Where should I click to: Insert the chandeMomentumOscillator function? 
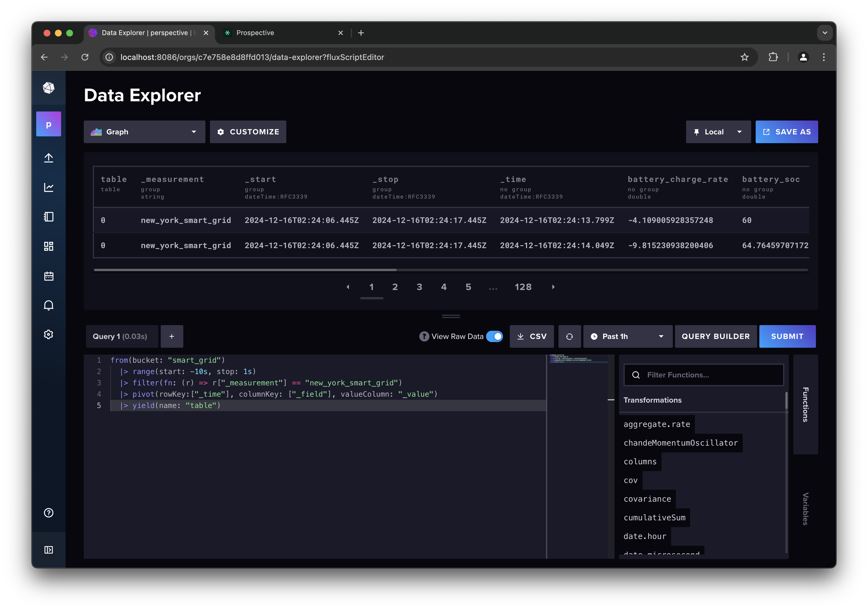tap(680, 443)
